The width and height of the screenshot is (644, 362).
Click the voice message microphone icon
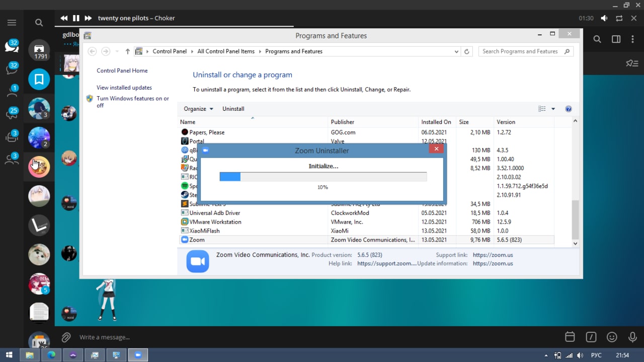633,337
